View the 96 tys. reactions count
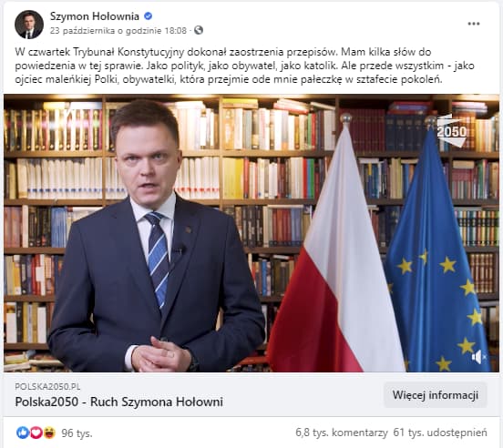Image resolution: width=503 pixels, height=448 pixels. [x=77, y=433]
